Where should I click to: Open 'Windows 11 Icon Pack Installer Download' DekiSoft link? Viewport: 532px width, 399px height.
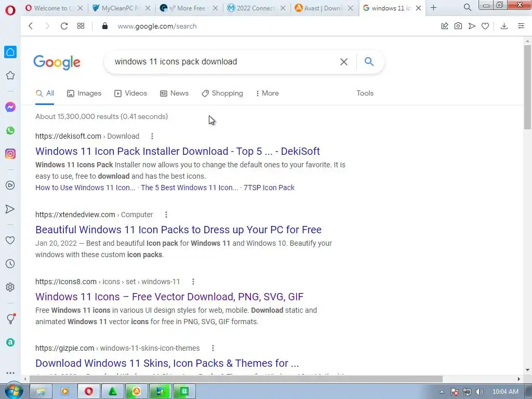coord(178,151)
